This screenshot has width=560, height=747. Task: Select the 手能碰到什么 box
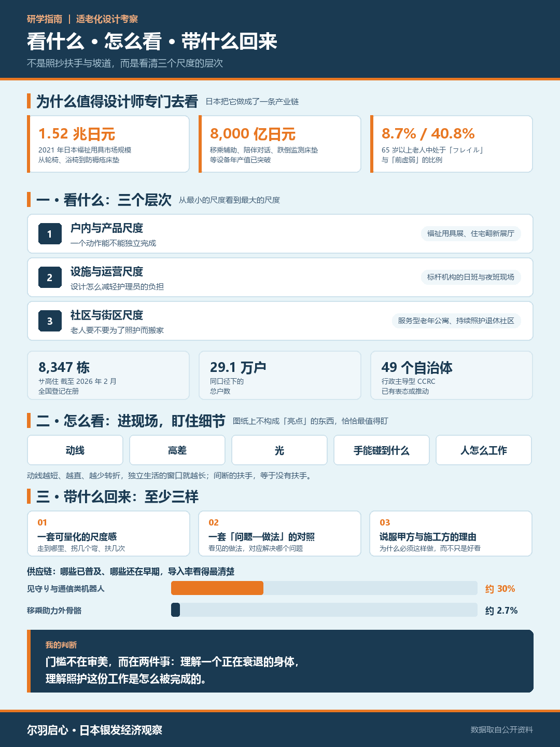(x=382, y=450)
